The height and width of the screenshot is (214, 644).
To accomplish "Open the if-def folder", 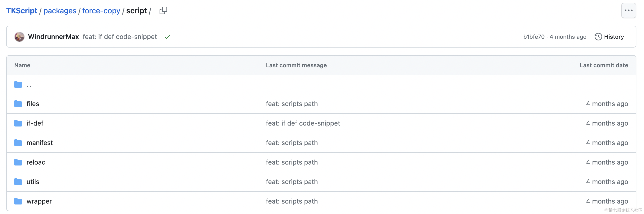I will click(x=35, y=123).
